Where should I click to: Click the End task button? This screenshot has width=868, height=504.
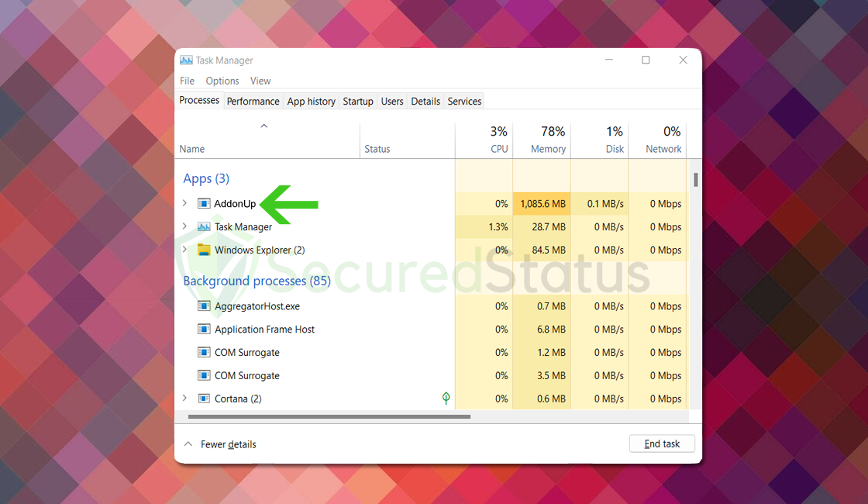point(662,444)
